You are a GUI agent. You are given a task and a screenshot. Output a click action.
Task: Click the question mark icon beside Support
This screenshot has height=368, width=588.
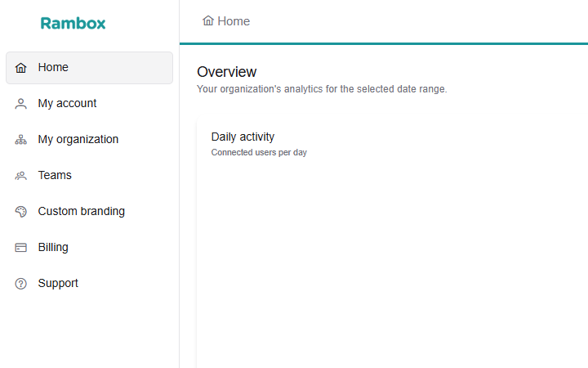point(21,284)
